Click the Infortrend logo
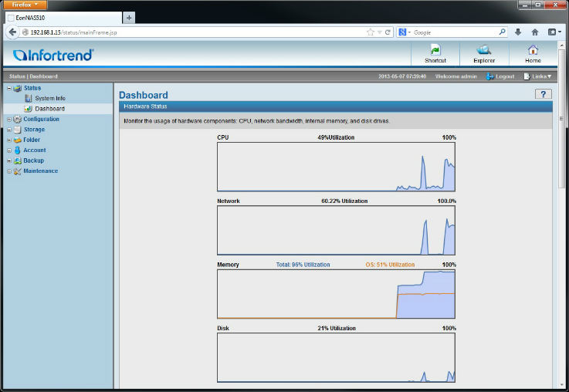Viewport: 569px width, 392px height. click(53, 55)
